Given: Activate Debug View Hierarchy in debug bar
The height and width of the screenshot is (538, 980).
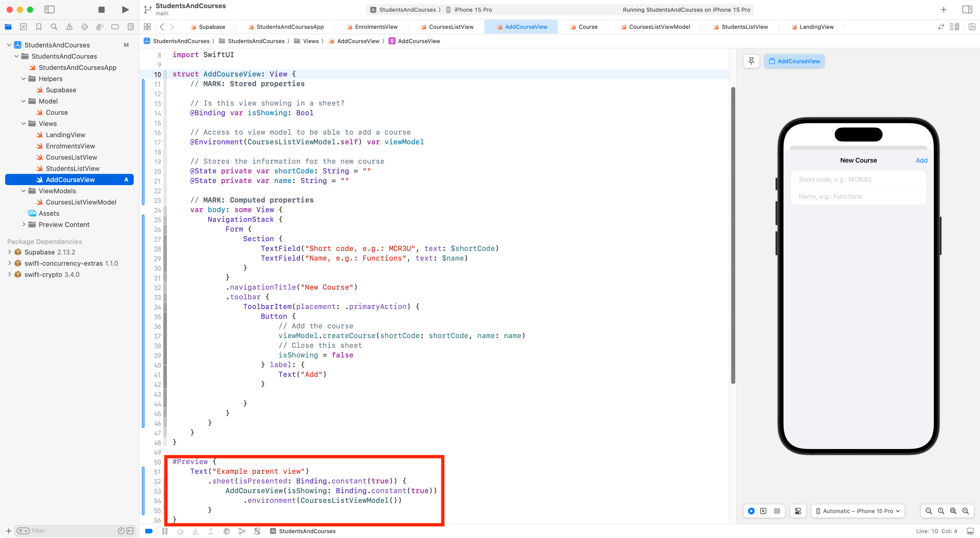Looking at the screenshot, I should 227,531.
